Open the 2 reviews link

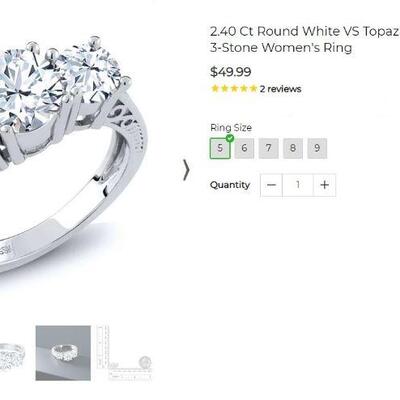[x=280, y=89]
